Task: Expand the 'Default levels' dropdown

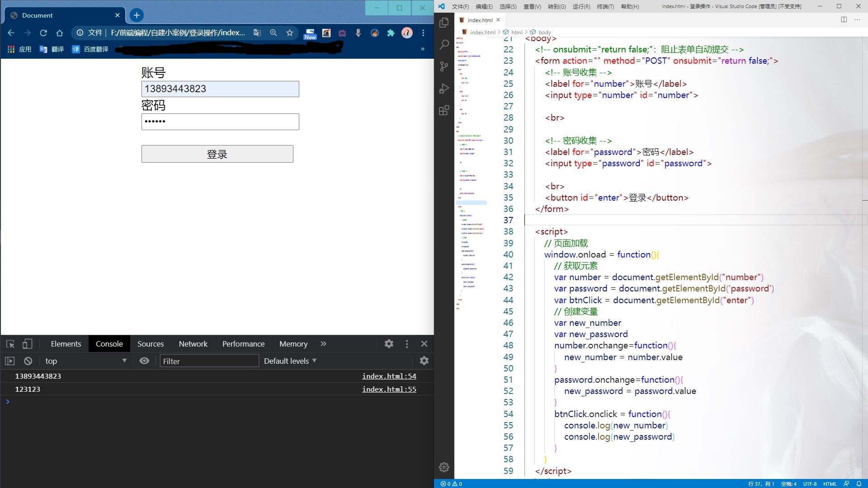Action: pyautogui.click(x=289, y=361)
